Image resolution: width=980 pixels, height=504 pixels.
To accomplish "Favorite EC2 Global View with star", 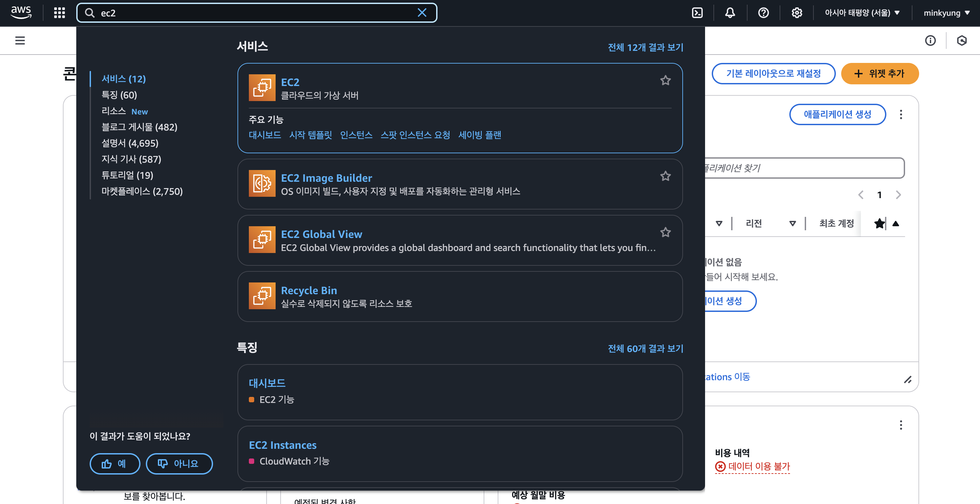I will 665,232.
